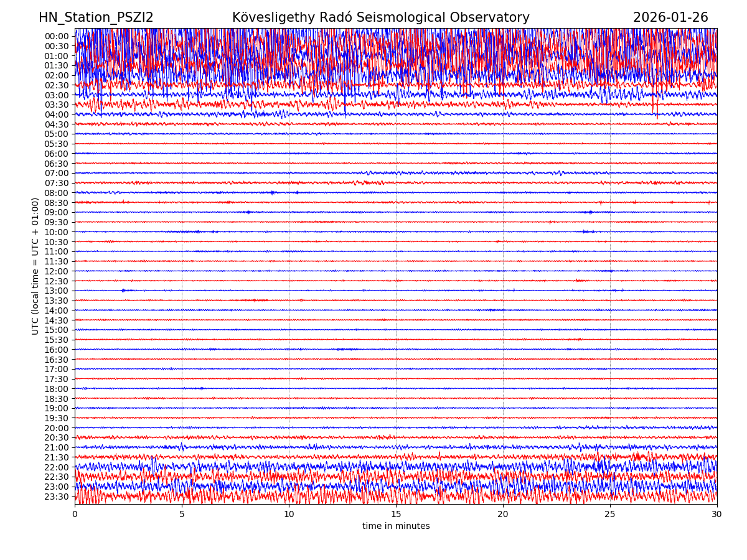
Task: Click the UTC local time y-axis title
Action: point(35,266)
